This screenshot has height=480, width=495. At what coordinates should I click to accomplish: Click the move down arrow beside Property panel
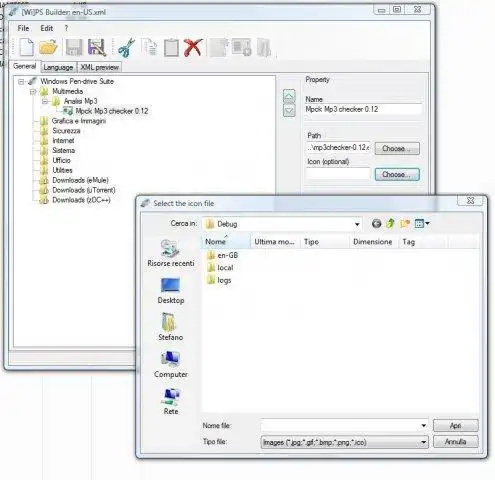[x=289, y=110]
